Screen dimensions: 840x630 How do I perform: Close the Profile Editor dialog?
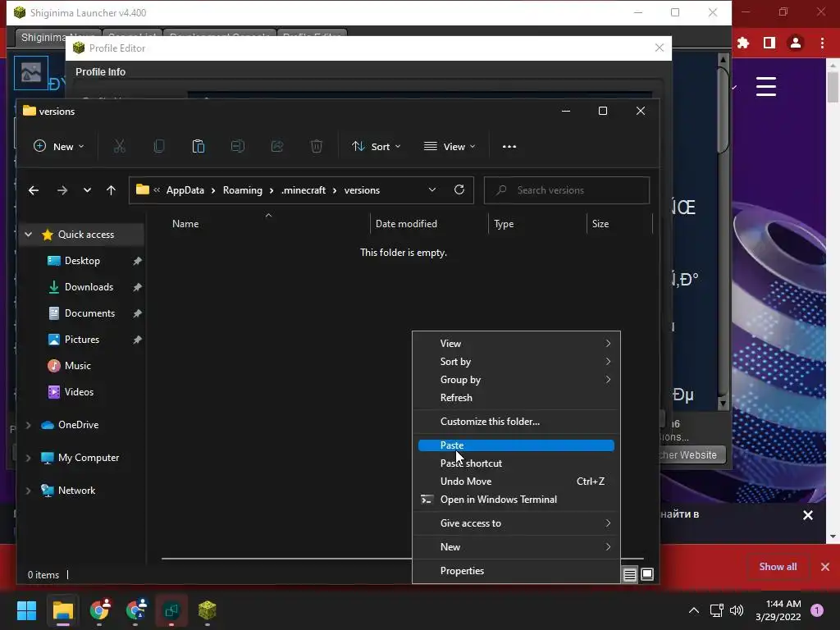660,48
